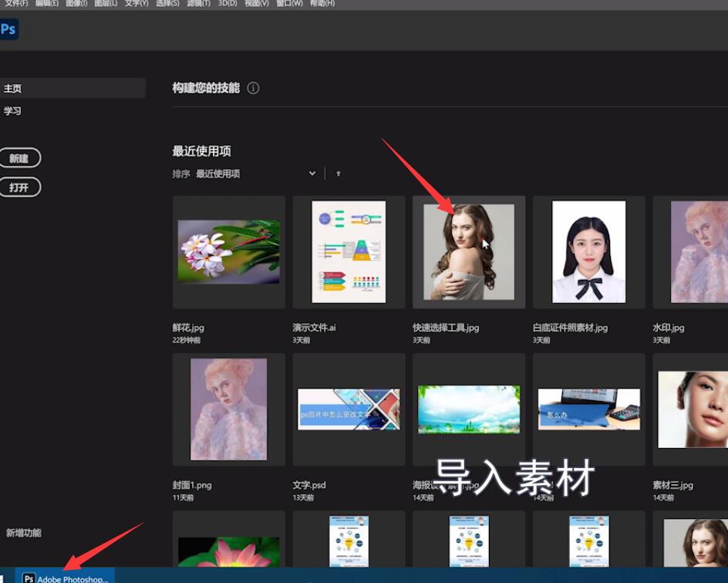Image resolution: width=728 pixels, height=583 pixels.
Task: Open the 帮助(H) menu
Action: (322, 3)
